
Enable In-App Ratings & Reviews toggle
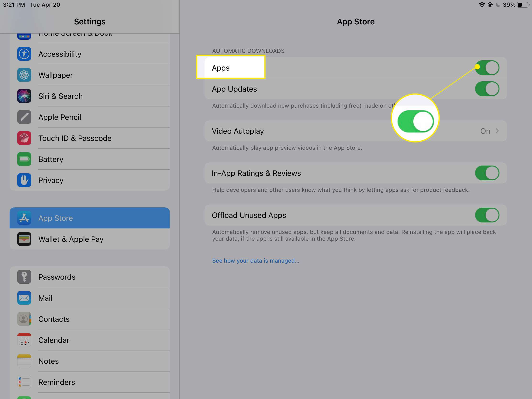click(487, 173)
